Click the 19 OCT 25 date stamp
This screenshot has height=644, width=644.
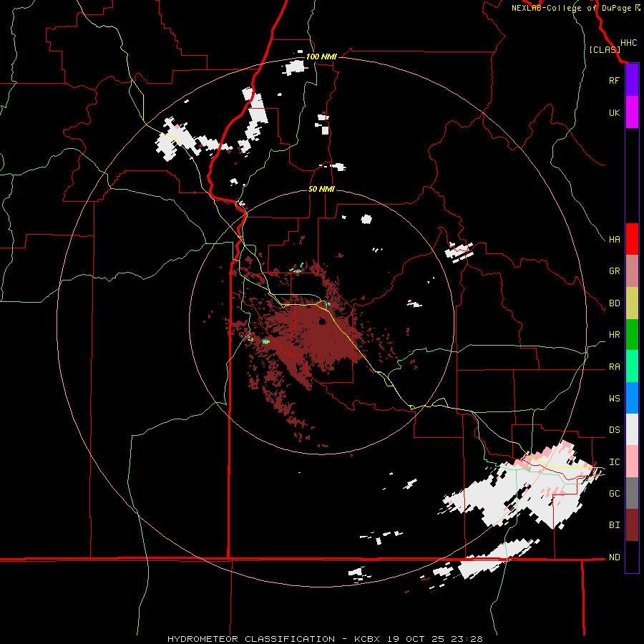point(414,639)
